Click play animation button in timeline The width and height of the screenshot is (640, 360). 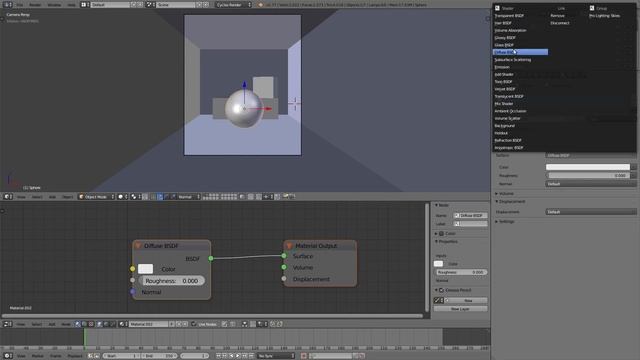pyautogui.click(x=238, y=356)
